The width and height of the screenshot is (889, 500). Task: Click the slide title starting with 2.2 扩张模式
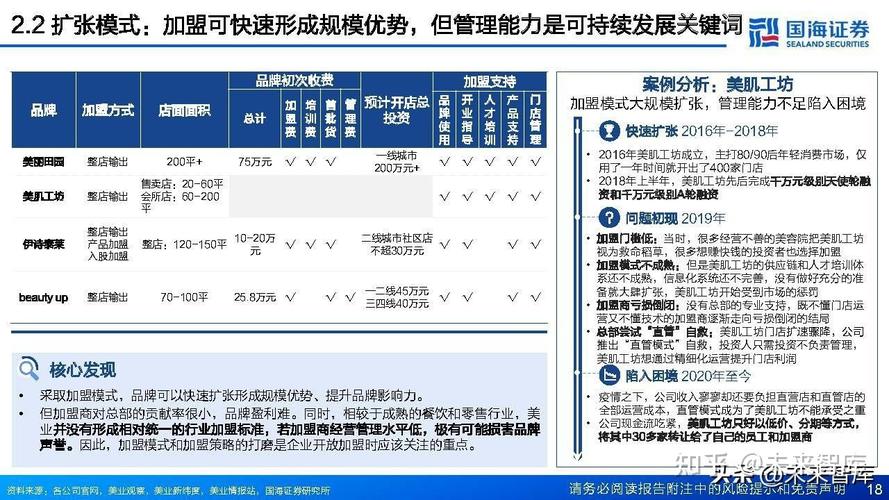click(x=376, y=25)
